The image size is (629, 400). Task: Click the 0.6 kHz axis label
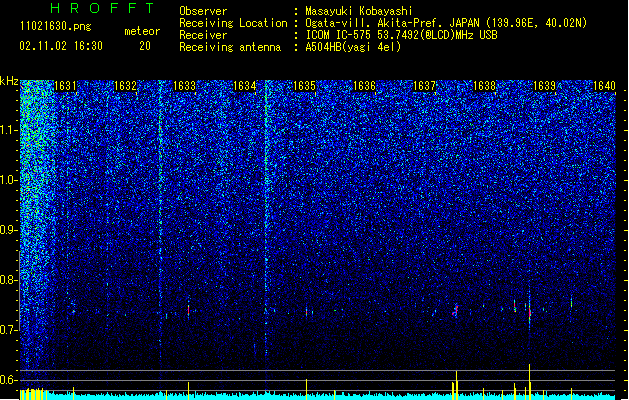pyautogui.click(x=9, y=380)
